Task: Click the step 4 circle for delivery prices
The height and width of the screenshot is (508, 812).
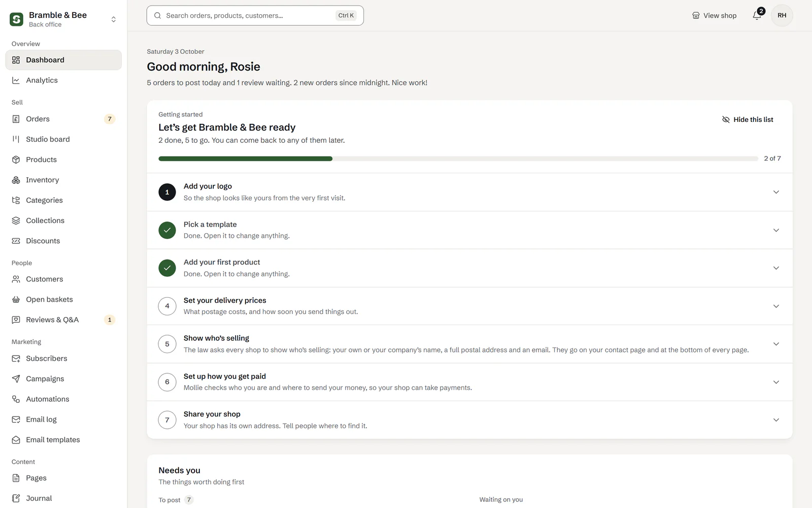Action: tap(167, 306)
